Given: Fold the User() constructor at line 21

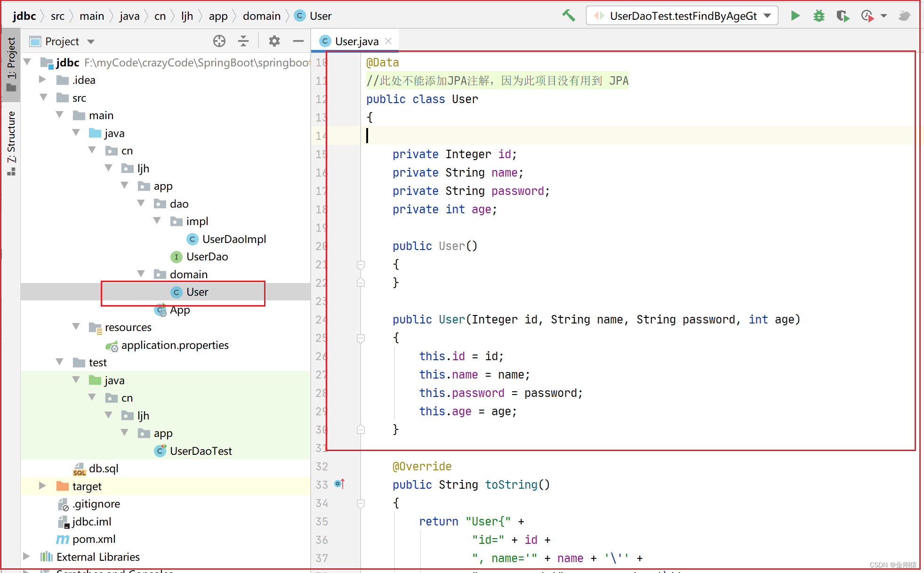Looking at the screenshot, I should (361, 265).
